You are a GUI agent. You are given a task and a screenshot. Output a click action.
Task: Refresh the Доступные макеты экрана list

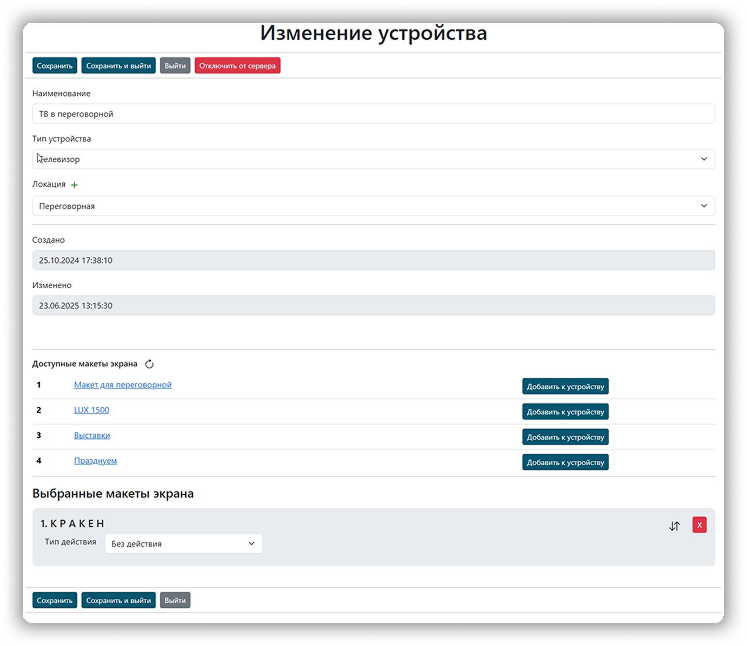[x=149, y=364]
